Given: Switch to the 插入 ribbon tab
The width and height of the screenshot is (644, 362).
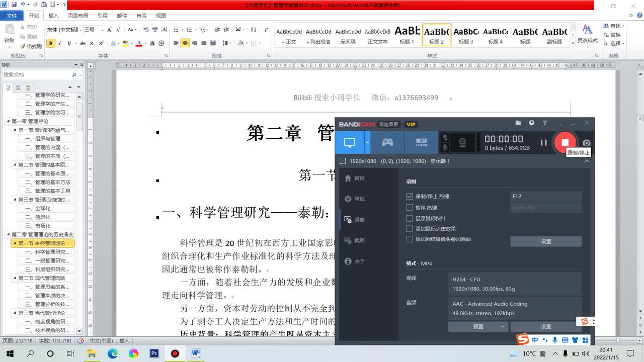Looking at the screenshot, I should point(53,16).
